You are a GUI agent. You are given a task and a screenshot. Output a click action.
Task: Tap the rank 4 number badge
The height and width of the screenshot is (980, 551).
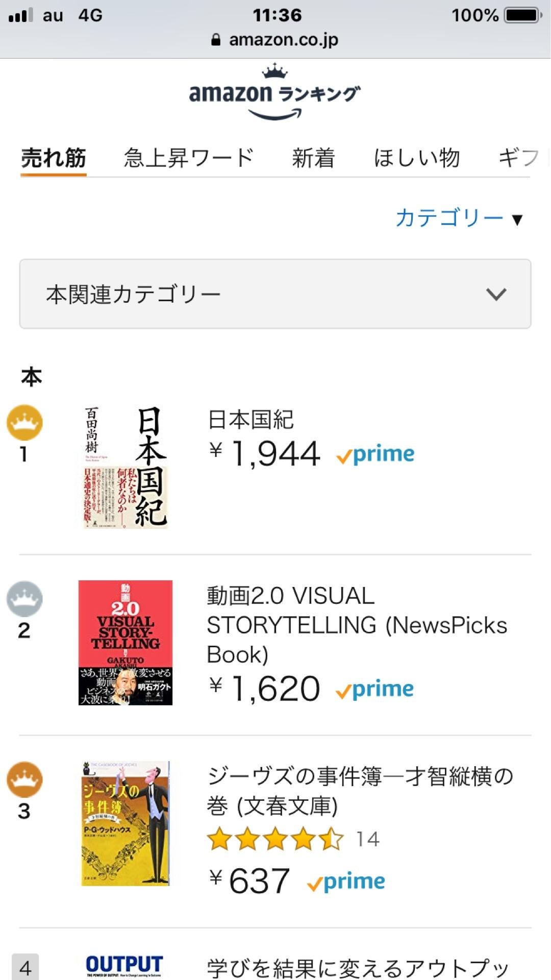(25, 967)
